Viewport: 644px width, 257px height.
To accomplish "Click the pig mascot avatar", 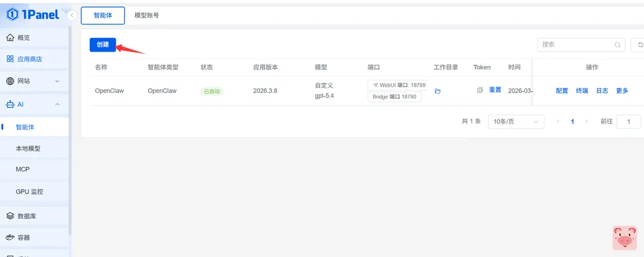I will [x=624, y=238].
